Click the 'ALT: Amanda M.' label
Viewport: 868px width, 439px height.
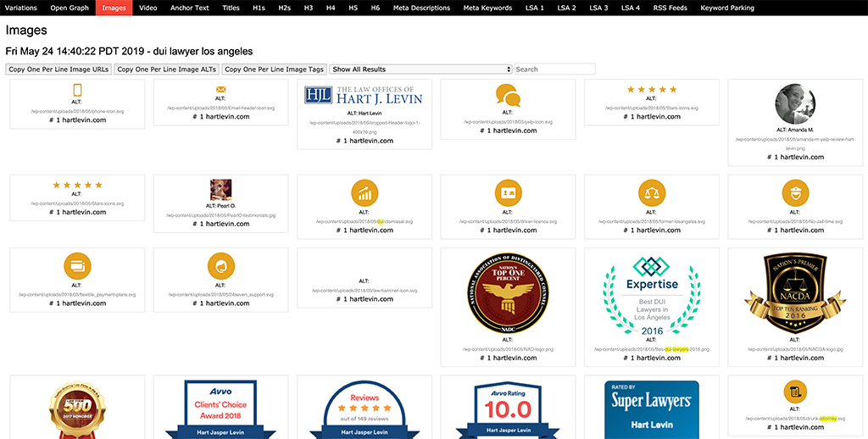click(795, 130)
